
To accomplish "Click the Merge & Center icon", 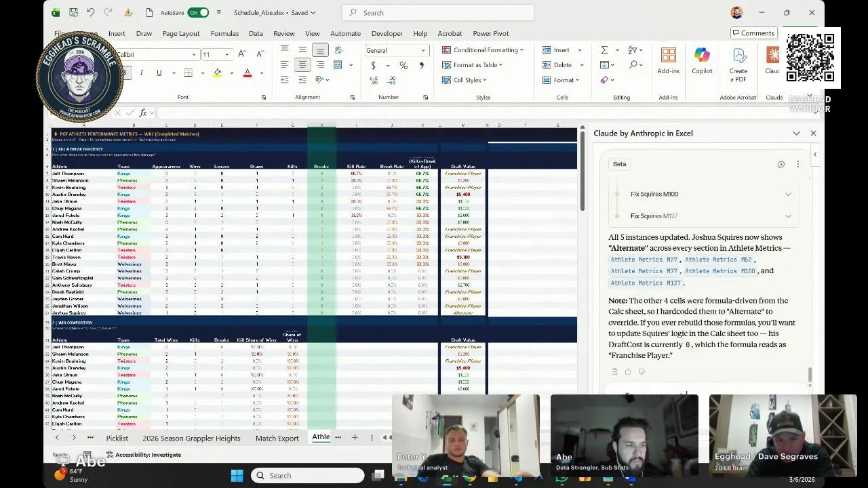I will (x=338, y=65).
